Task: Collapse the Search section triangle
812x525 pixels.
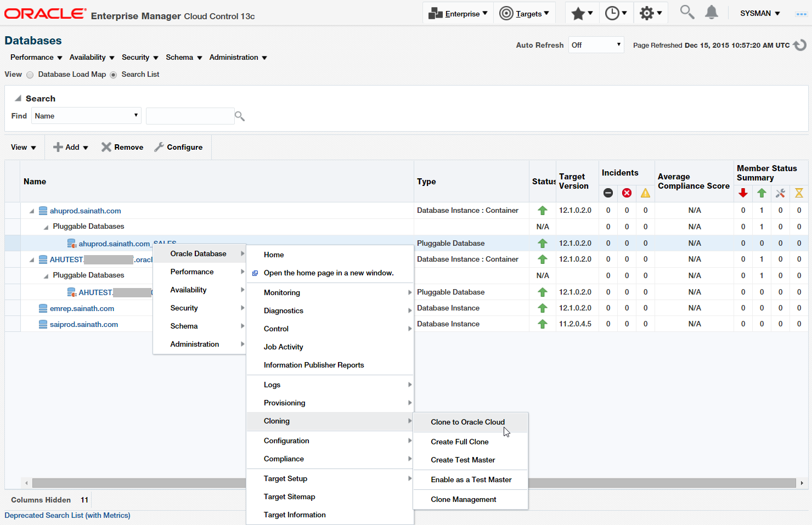Action: point(18,99)
